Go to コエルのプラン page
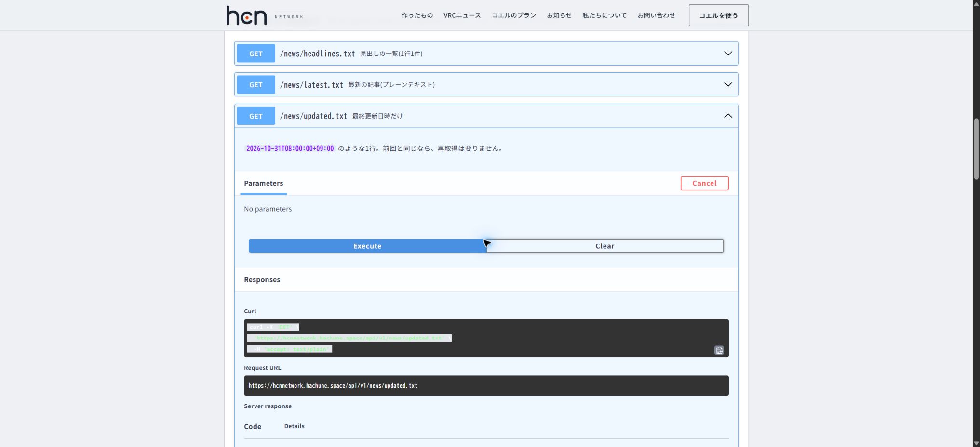This screenshot has width=980, height=447. 514,15
